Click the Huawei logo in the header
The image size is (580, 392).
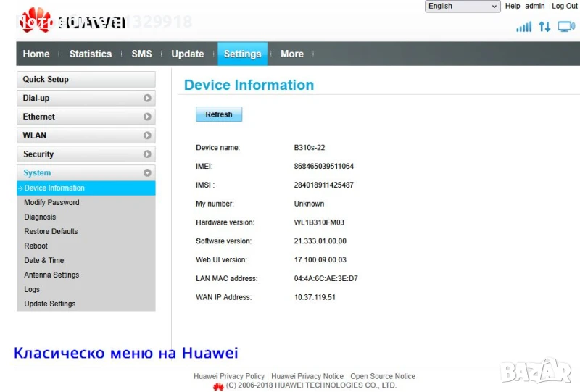71,22
